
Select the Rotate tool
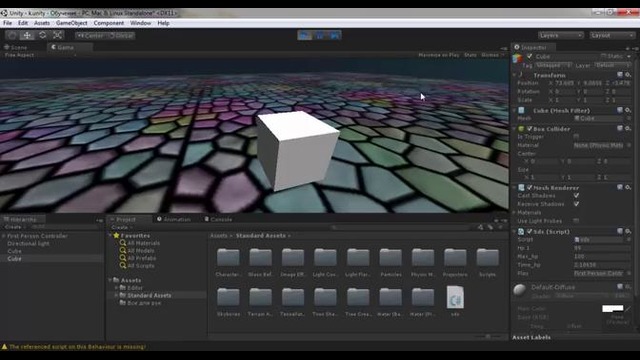[x=42, y=36]
